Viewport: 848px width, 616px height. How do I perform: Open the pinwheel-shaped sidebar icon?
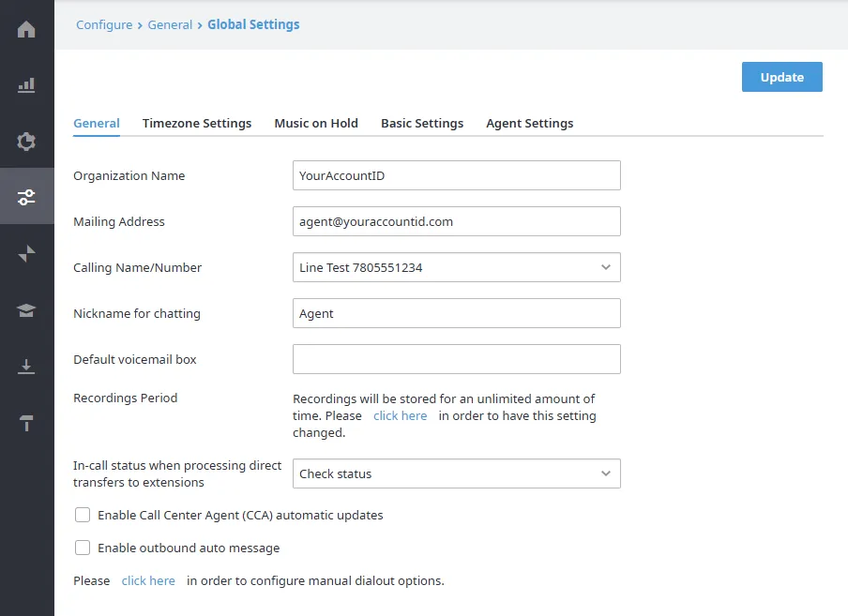pos(26,253)
